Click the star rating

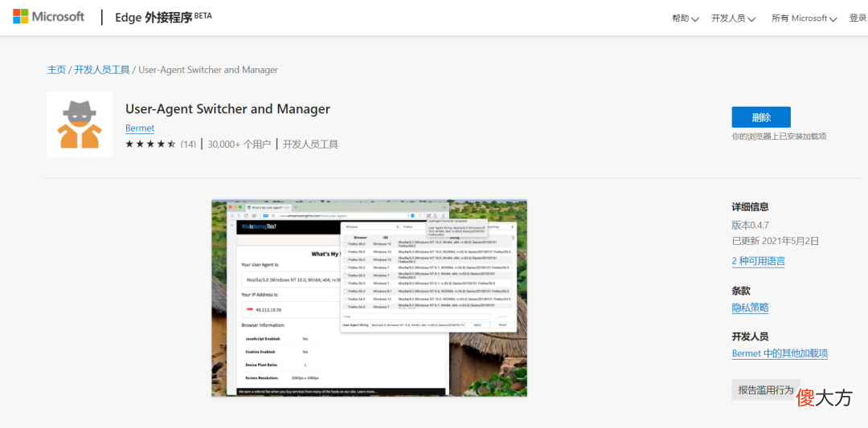(x=150, y=145)
